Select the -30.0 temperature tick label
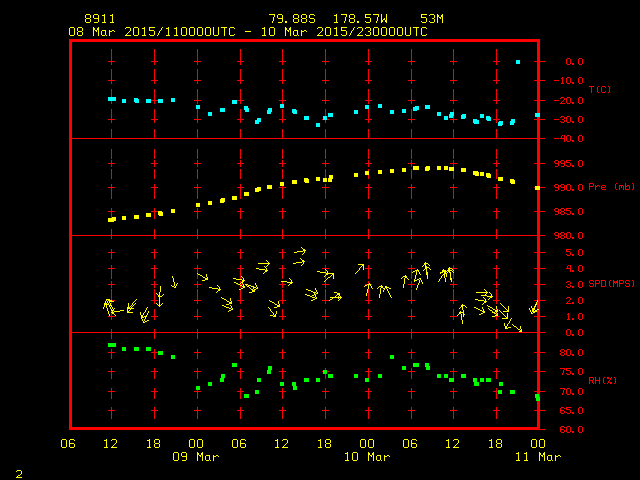640x480 pixels. click(x=569, y=120)
